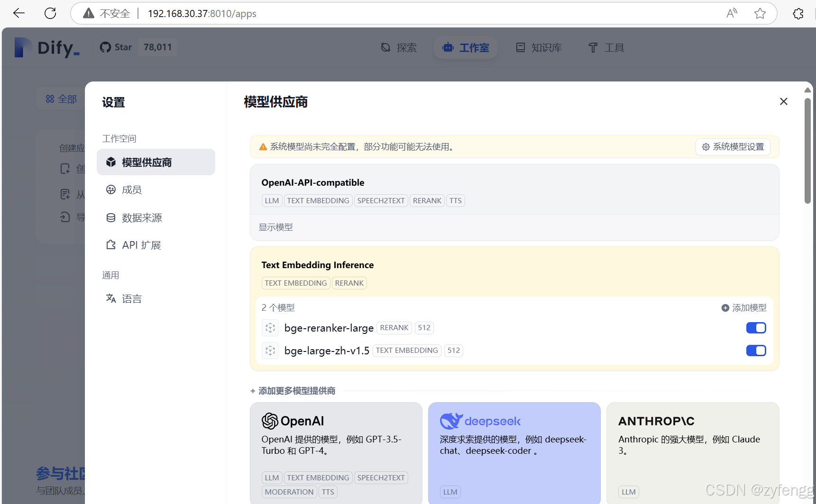Click TTS tag under OpenAI-API-compatible
The width and height of the screenshot is (816, 504).
[x=456, y=201]
